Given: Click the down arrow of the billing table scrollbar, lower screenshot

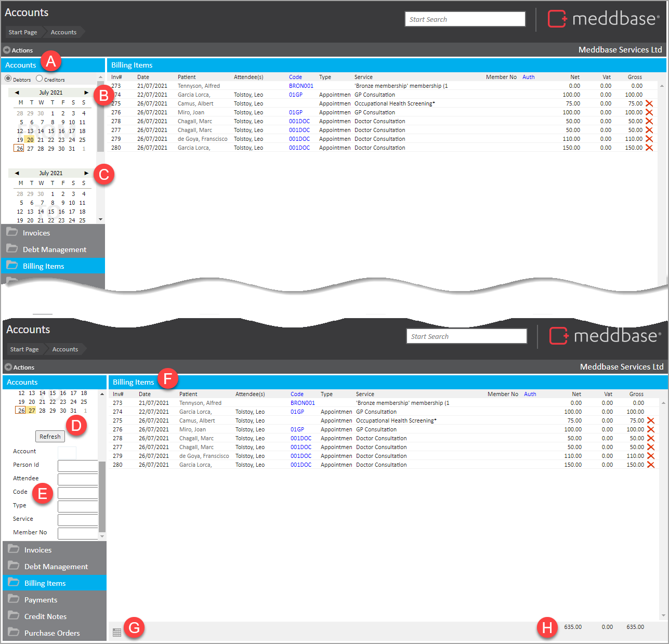Looking at the screenshot, I should click(x=663, y=615).
